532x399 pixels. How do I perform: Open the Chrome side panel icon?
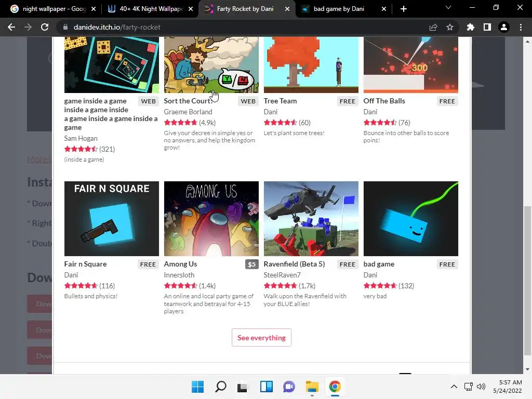487,27
